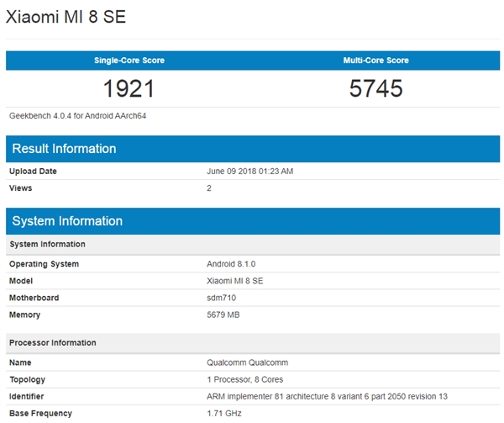504x423 pixels.
Task: Select the Qualcomm Qualcomm processor name
Action: [245, 362]
